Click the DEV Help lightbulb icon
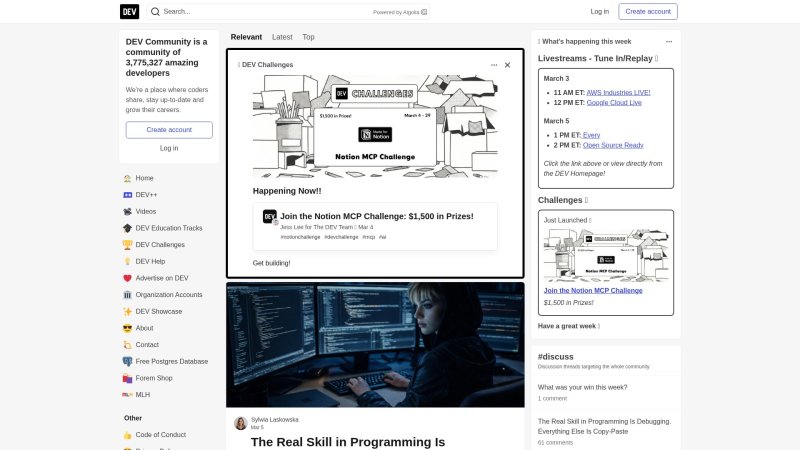The image size is (800, 450). coord(127,261)
